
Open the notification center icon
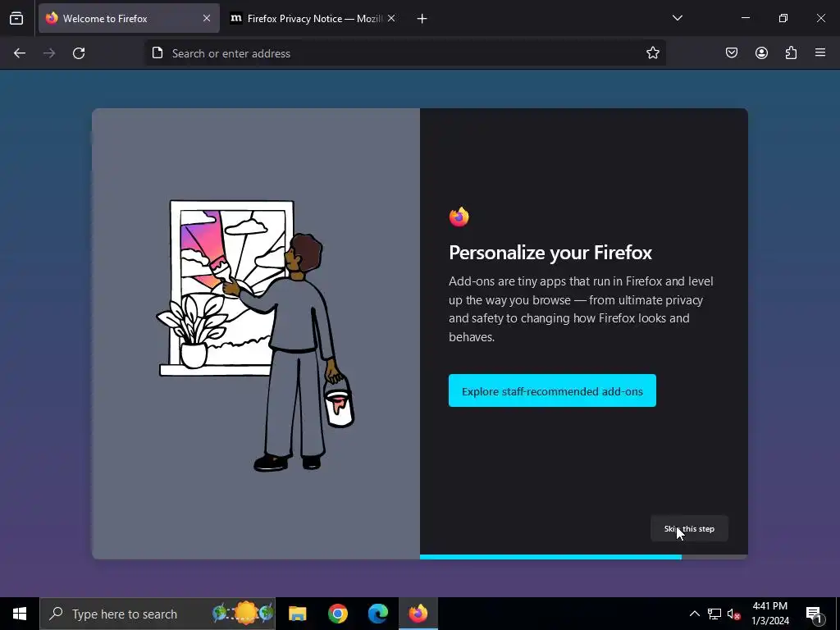[815, 614]
